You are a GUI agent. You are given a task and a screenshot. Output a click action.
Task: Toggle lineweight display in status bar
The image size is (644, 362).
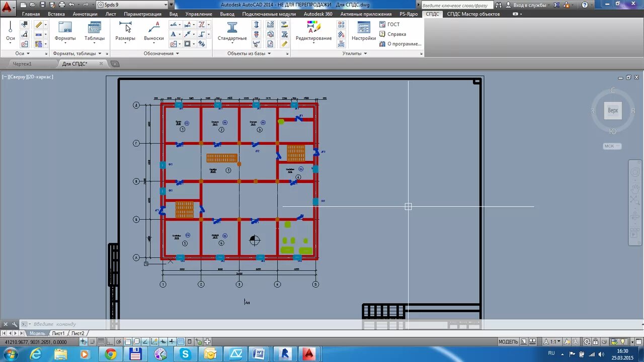(x=172, y=342)
